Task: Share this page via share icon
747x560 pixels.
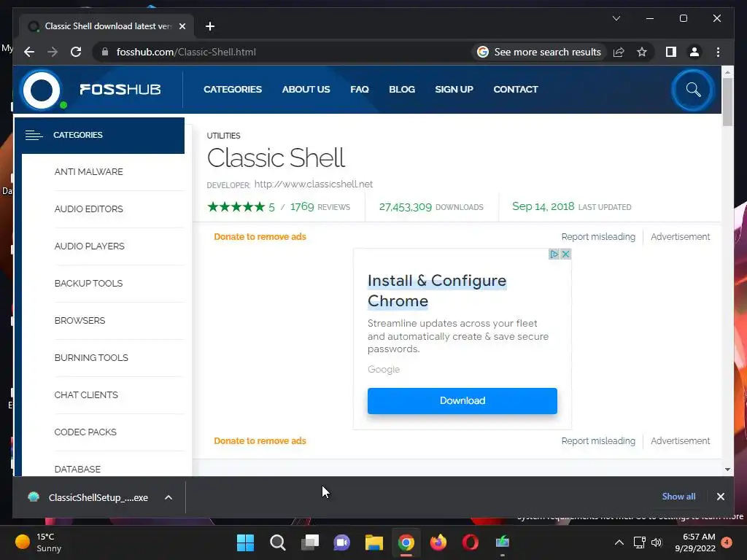Action: [x=619, y=52]
